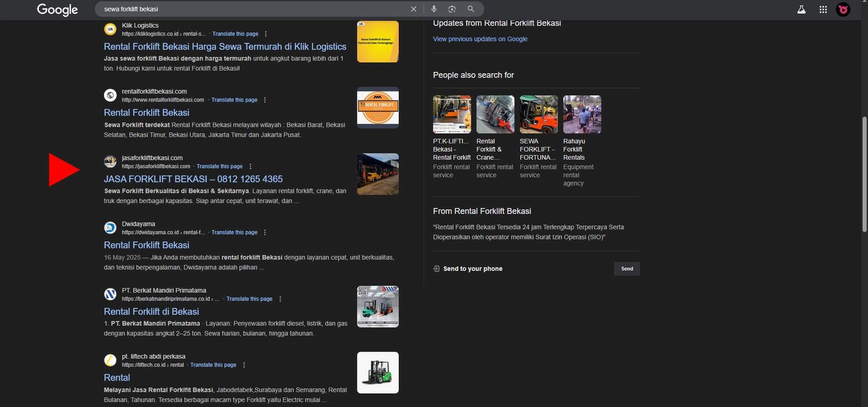The image size is (868, 407).
Task: Start voice search with microphone icon
Action: (x=433, y=9)
